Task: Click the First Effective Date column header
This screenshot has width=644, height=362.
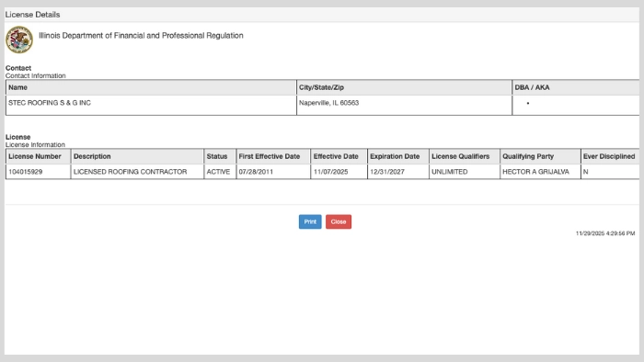Action: point(273,156)
